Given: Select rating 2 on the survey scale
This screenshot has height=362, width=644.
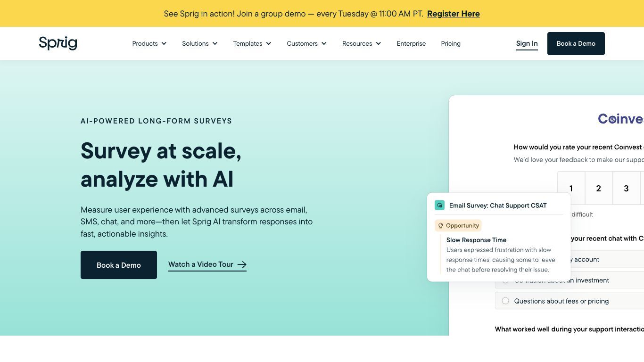Looking at the screenshot, I should (x=599, y=188).
